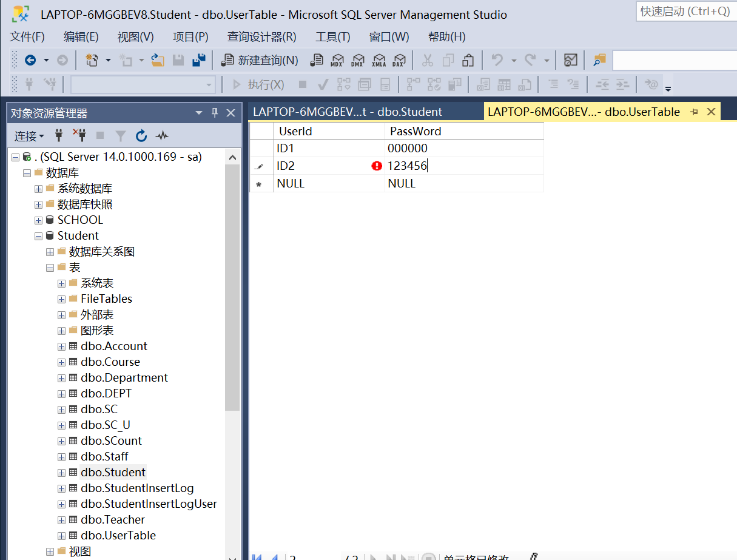This screenshot has width=737, height=560.
Task: Click the find in files icon
Action: point(599,60)
